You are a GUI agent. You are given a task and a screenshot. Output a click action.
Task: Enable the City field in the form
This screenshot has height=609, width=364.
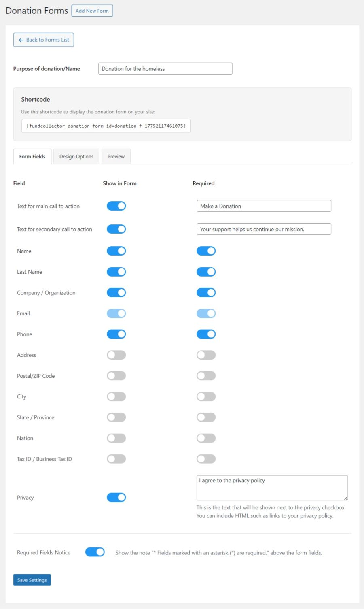click(116, 396)
